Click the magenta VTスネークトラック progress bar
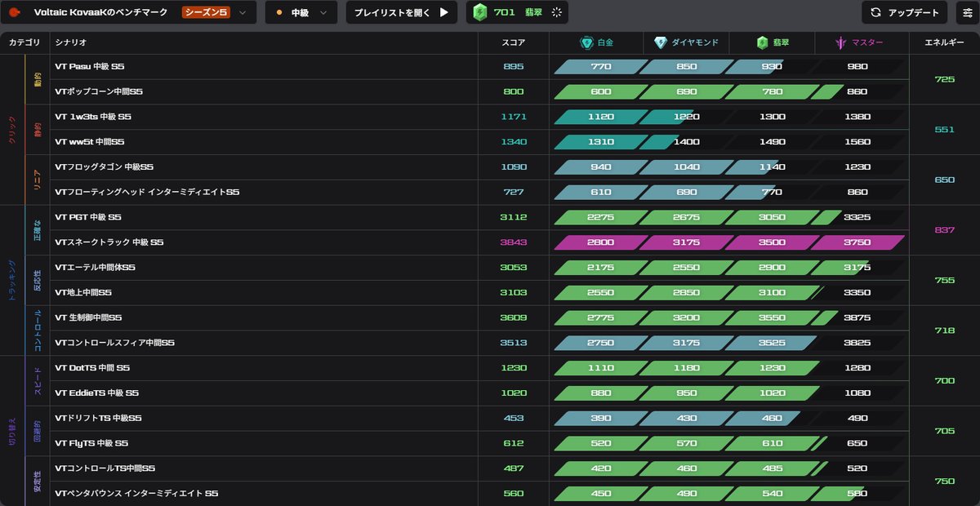The image size is (980, 506). [x=729, y=242]
